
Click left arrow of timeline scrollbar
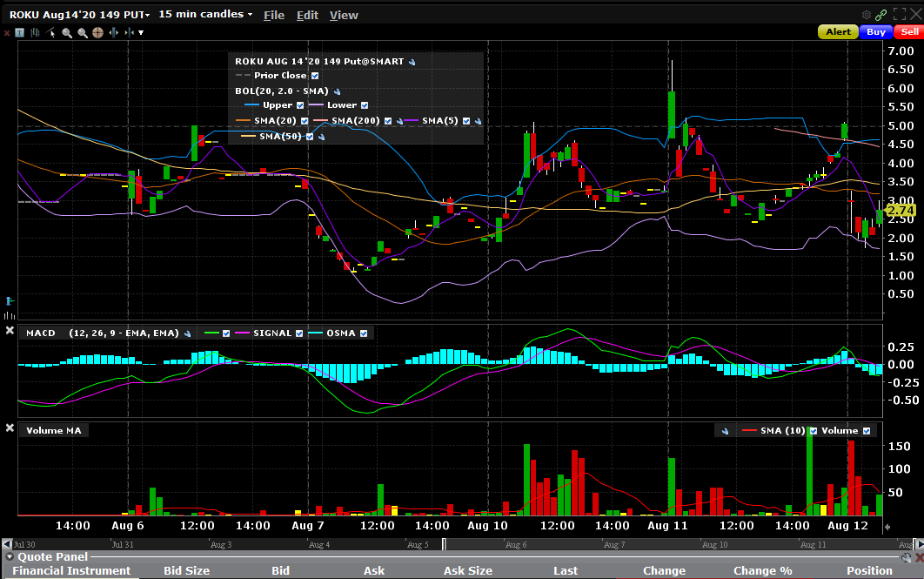tap(6, 544)
